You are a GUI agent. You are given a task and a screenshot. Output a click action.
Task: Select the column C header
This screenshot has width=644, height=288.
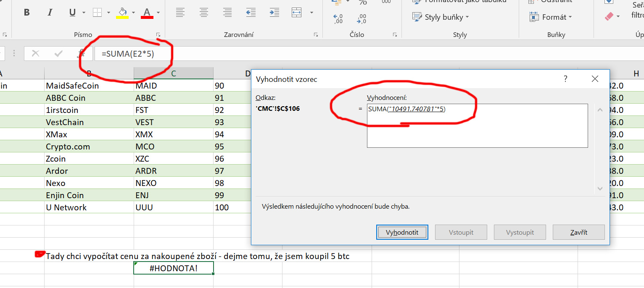tap(173, 74)
